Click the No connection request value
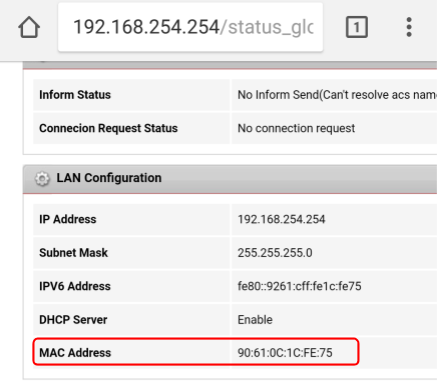The image size is (437, 382). click(x=296, y=128)
